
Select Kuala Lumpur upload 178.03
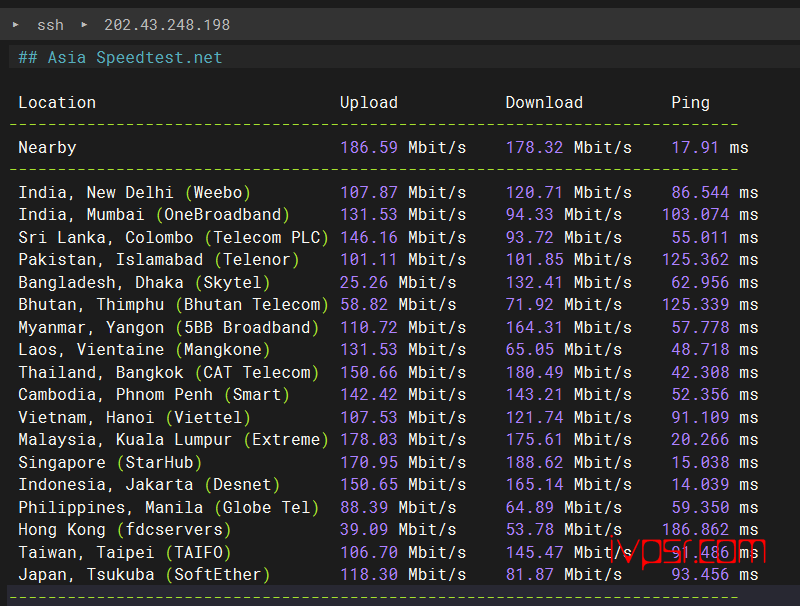(x=368, y=439)
